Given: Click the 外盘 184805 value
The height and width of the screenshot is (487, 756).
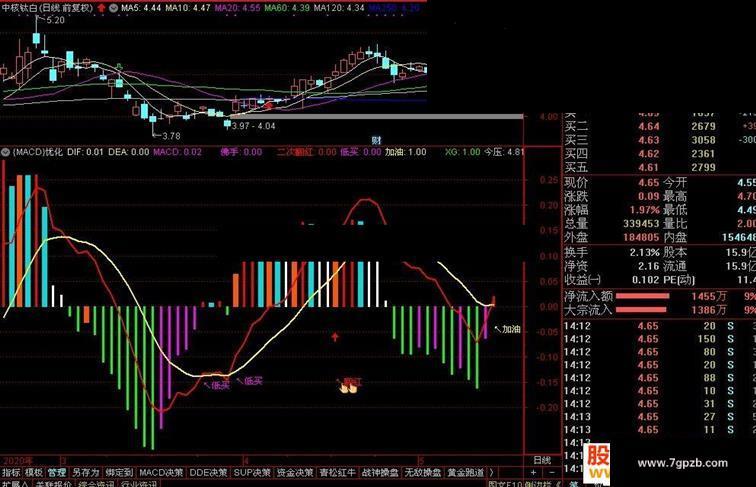Looking at the screenshot, I should 641,237.
